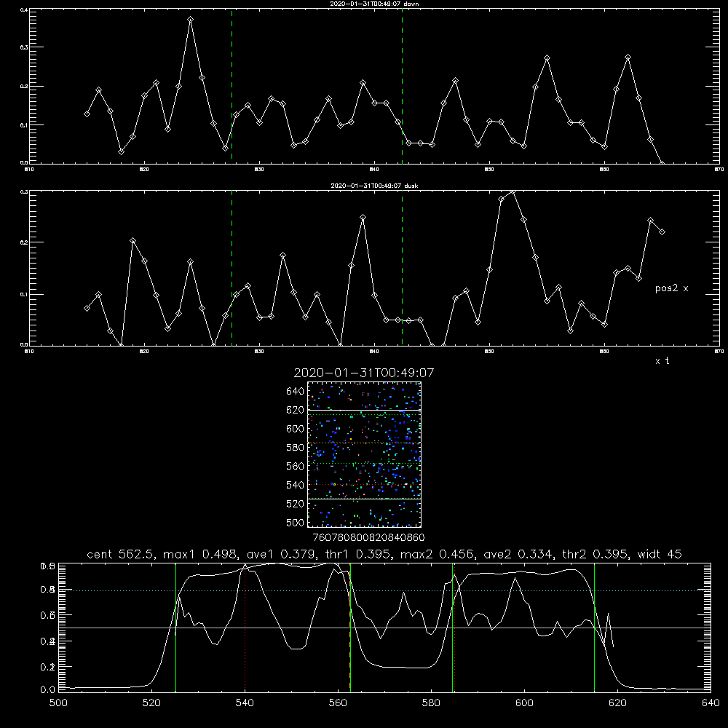Click the "830" x-axis label of the dusk plot
Viewport: 728px width, 728px height.
259,352
